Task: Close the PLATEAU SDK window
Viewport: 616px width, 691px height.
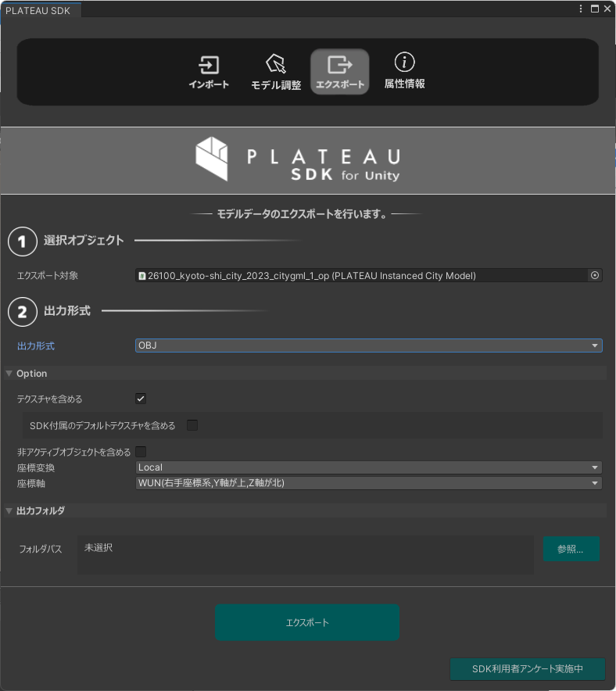Action: coord(607,9)
